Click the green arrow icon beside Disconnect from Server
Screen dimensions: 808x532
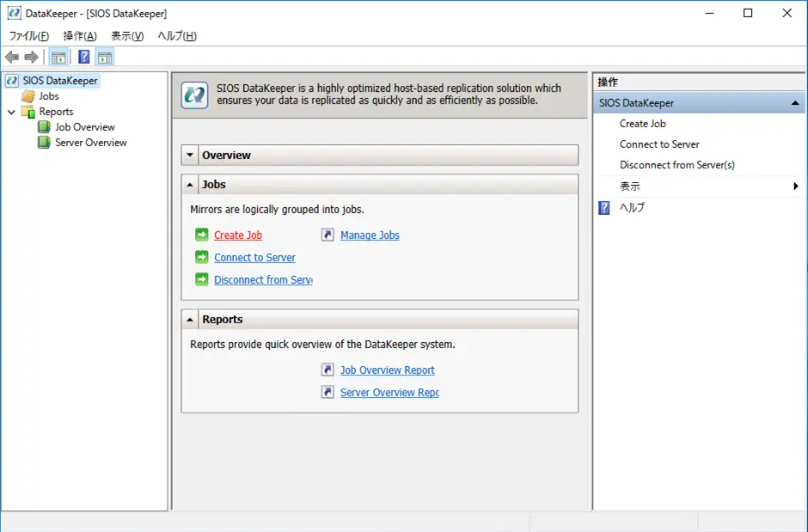tap(201, 279)
